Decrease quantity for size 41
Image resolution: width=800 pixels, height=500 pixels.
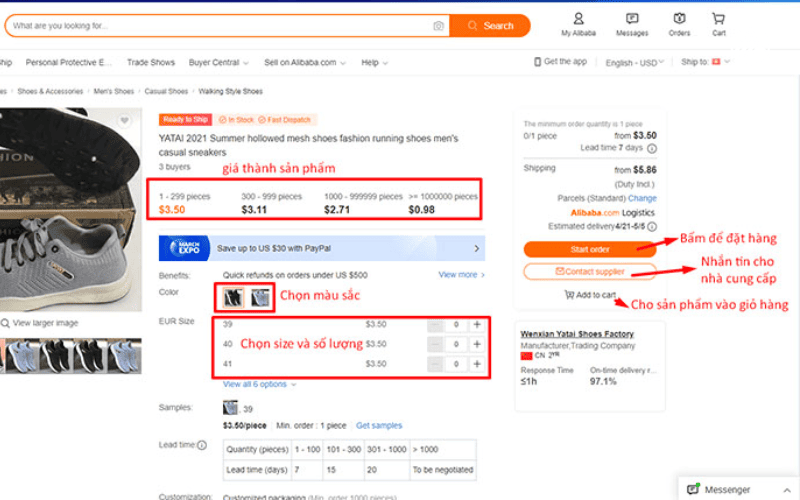pyautogui.click(x=435, y=364)
